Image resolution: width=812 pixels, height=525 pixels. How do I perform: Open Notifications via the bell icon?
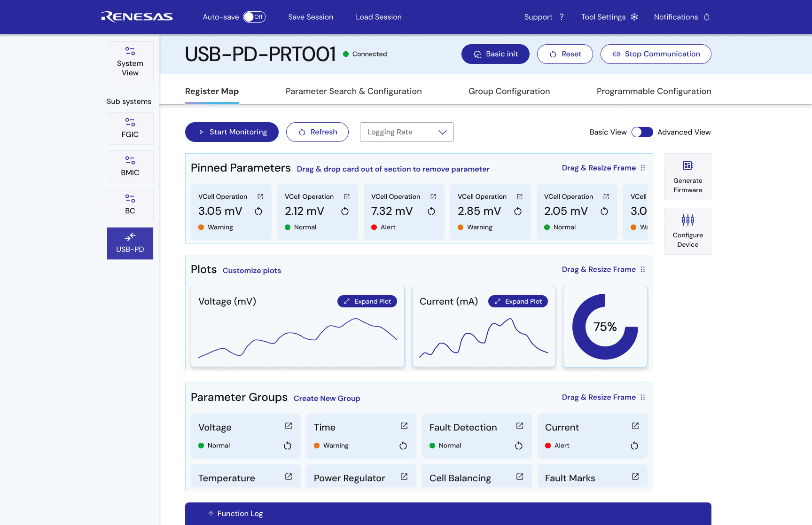[x=707, y=17]
